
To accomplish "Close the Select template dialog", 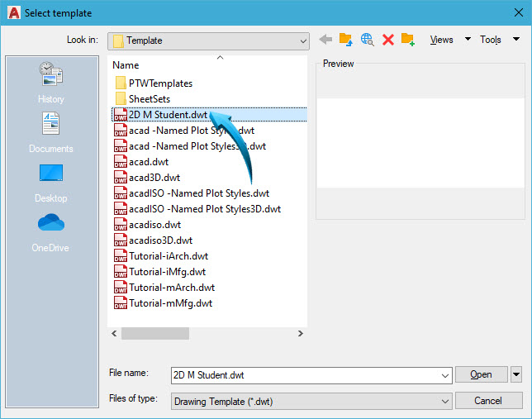I will 519,12.
